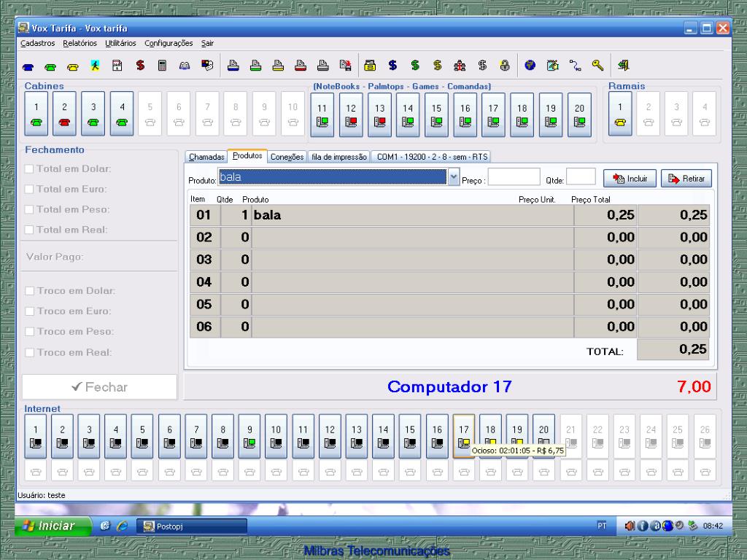Click the PT language indicator
The image size is (747, 560).
pyautogui.click(x=602, y=526)
